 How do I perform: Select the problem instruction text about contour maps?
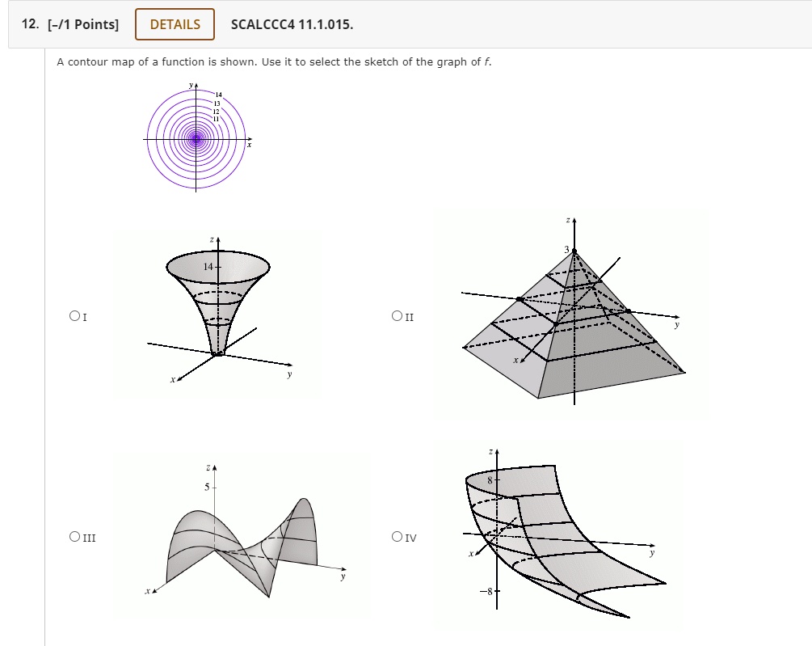pos(275,61)
